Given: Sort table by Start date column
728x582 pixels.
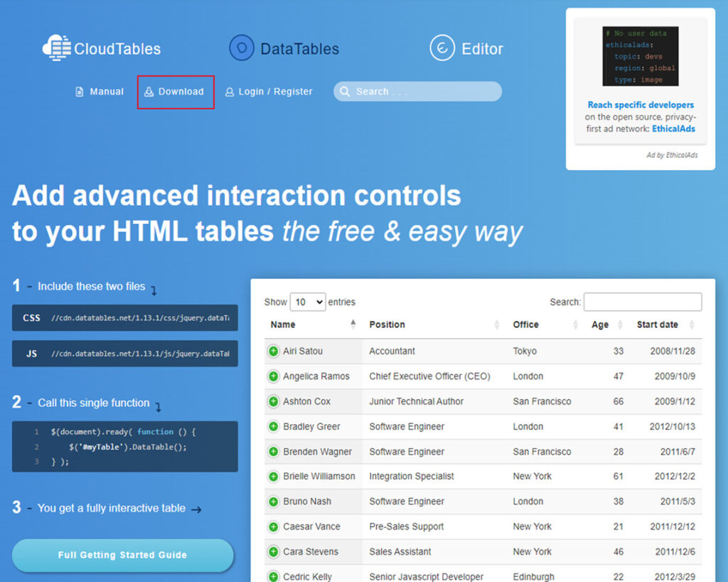Looking at the screenshot, I should tap(665, 324).
